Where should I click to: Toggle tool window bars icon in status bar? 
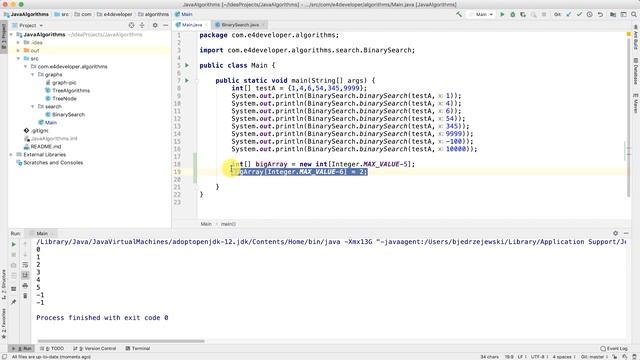[4, 357]
